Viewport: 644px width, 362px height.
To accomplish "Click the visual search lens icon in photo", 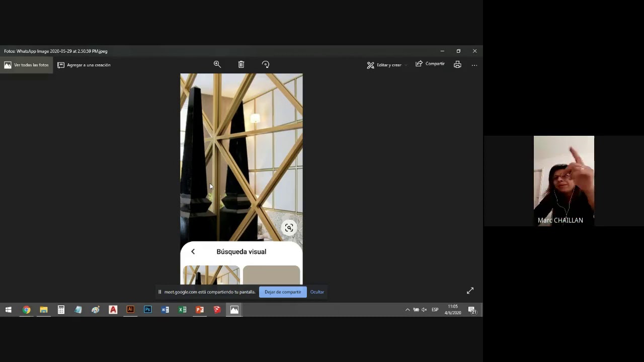I will coord(289,228).
